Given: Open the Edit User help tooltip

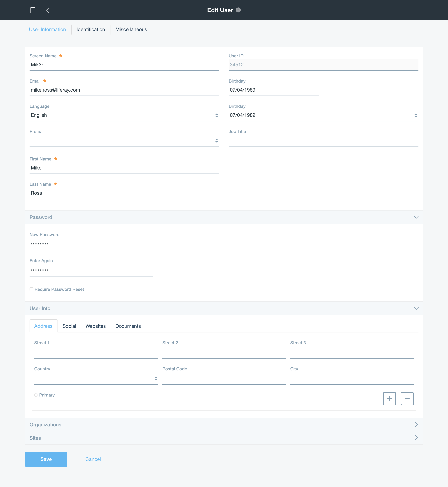Looking at the screenshot, I should [x=238, y=10].
